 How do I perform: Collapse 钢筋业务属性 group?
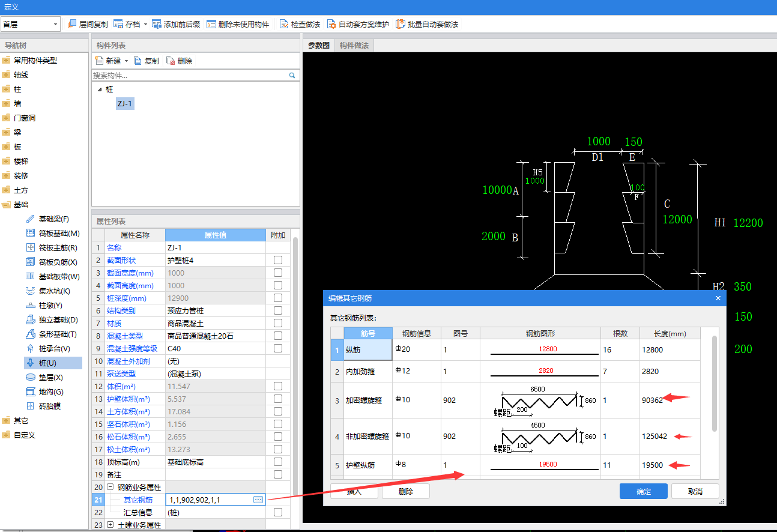click(110, 487)
